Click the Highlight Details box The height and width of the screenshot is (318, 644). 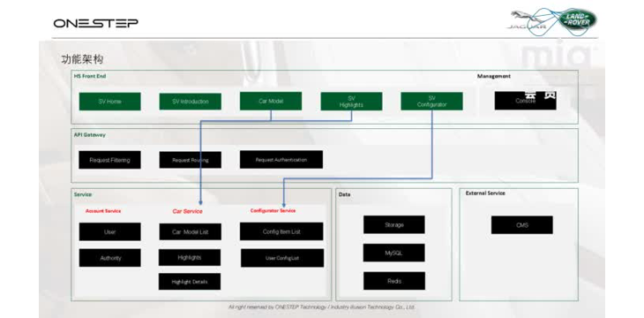click(190, 282)
